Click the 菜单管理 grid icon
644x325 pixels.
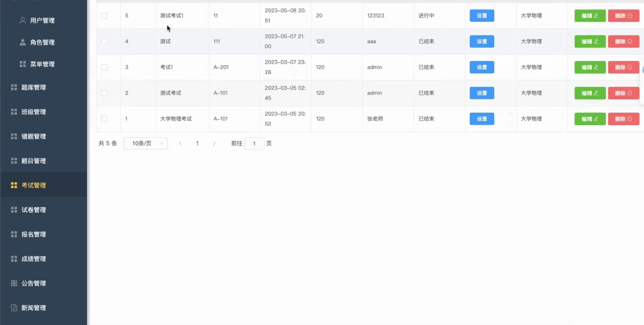pyautogui.click(x=23, y=64)
